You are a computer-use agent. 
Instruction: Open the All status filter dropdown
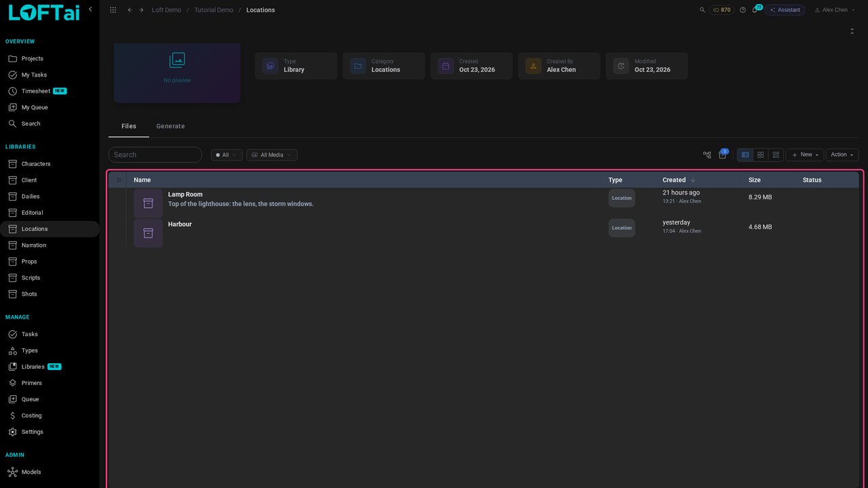pyautogui.click(x=226, y=155)
